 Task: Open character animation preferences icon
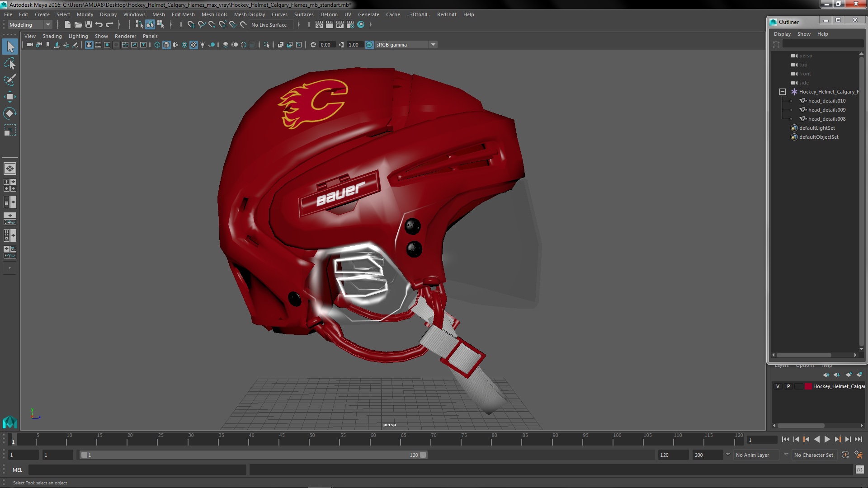pos(859,455)
